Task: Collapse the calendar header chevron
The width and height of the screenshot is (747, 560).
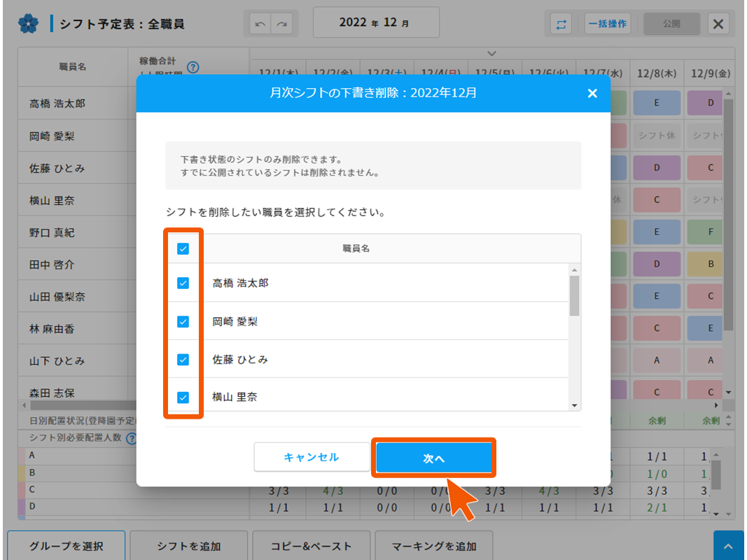Action: [x=492, y=53]
